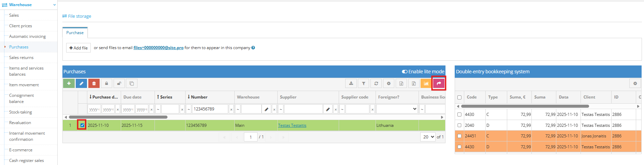644x165 pixels.
Task: Uncheck the 2025-11-10 purchase row checkbox
Action: 82,125
